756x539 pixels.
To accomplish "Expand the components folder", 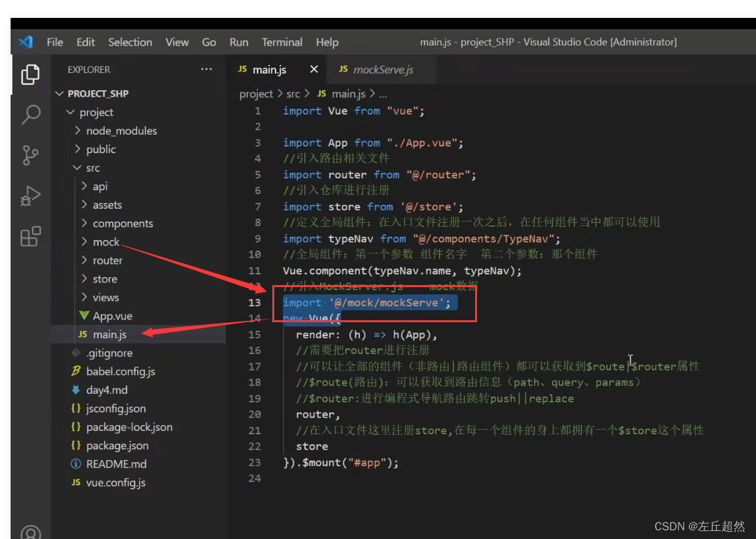I will pyautogui.click(x=84, y=223).
